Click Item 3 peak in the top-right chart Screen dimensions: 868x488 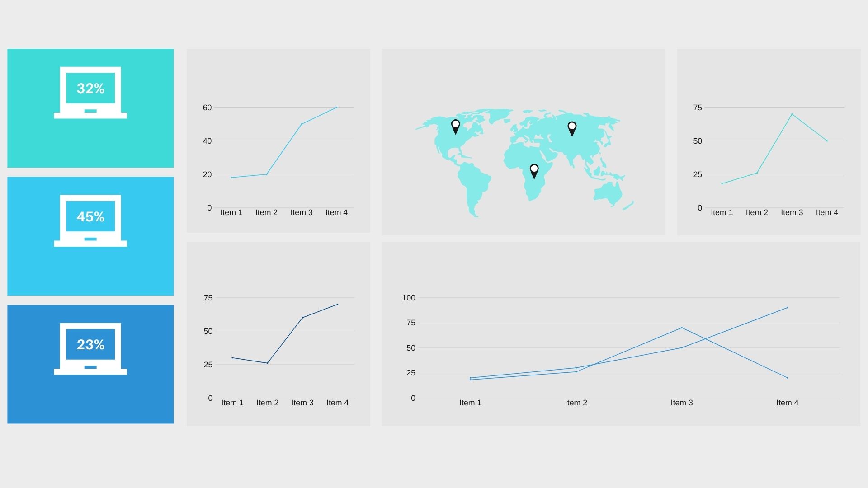pyautogui.click(x=792, y=114)
